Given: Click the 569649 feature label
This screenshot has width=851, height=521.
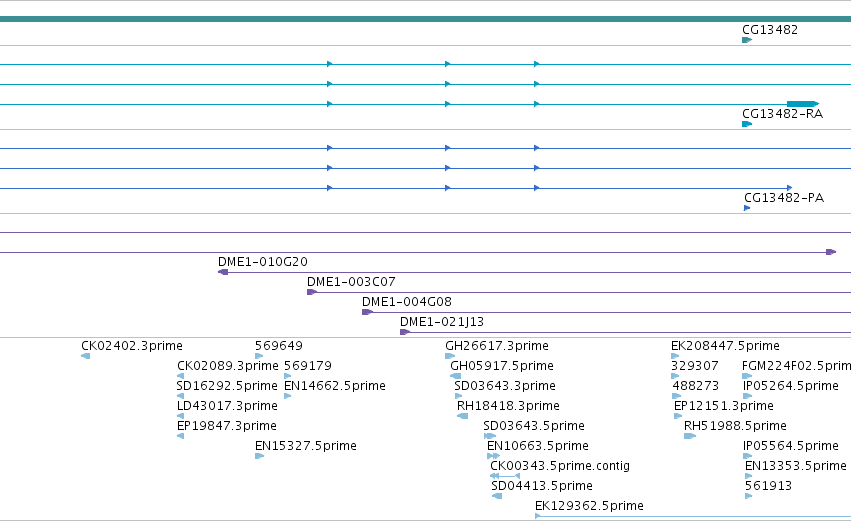Looking at the screenshot, I should tap(278, 346).
